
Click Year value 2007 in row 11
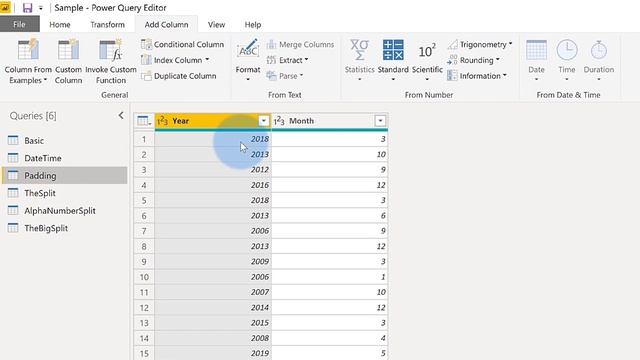[x=213, y=292]
